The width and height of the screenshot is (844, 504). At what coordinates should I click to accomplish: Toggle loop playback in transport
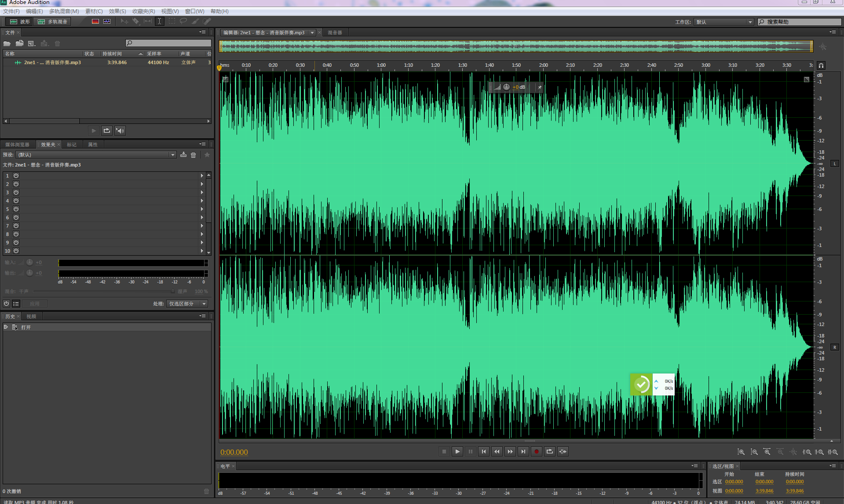tap(549, 451)
